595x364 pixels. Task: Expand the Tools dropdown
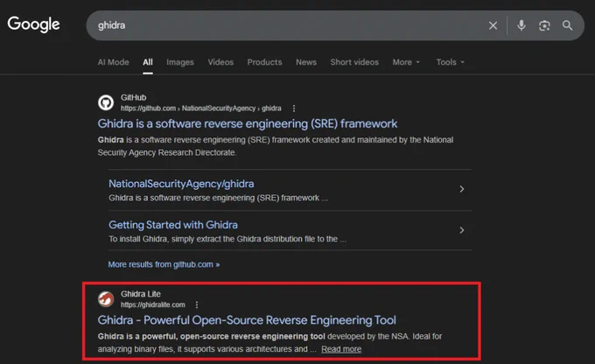click(450, 62)
